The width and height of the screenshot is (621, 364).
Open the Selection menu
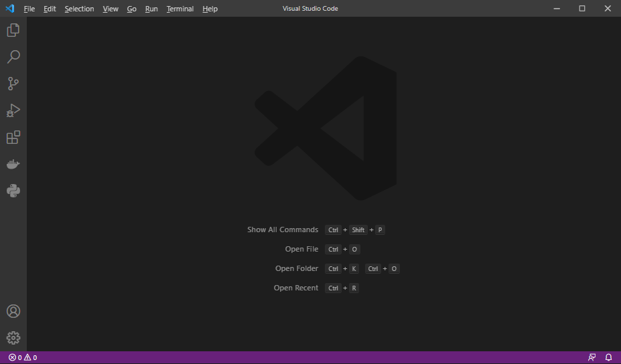point(79,9)
